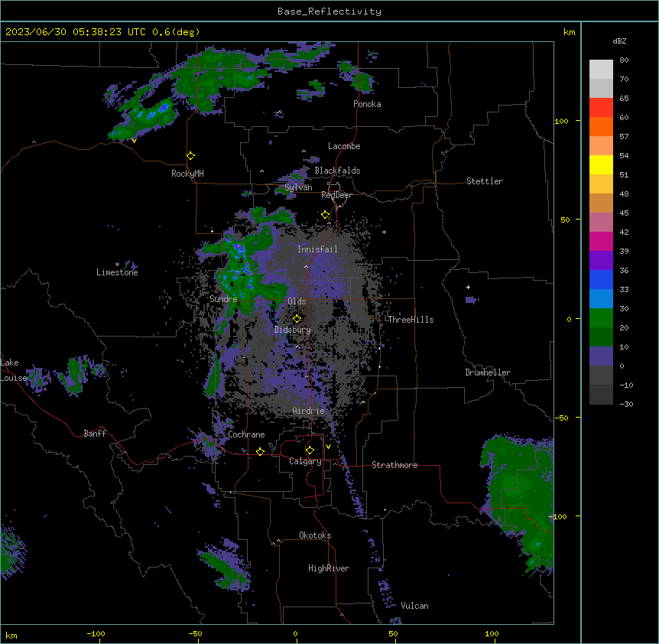Click the white asterisk above Limestone label
The image size is (659, 644).
pos(117,265)
